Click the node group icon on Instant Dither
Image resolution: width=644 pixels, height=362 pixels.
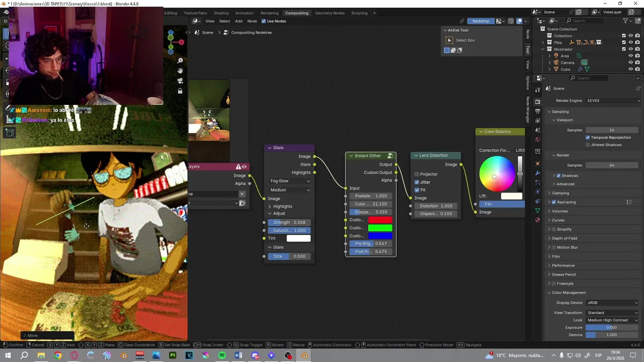pos(390,156)
